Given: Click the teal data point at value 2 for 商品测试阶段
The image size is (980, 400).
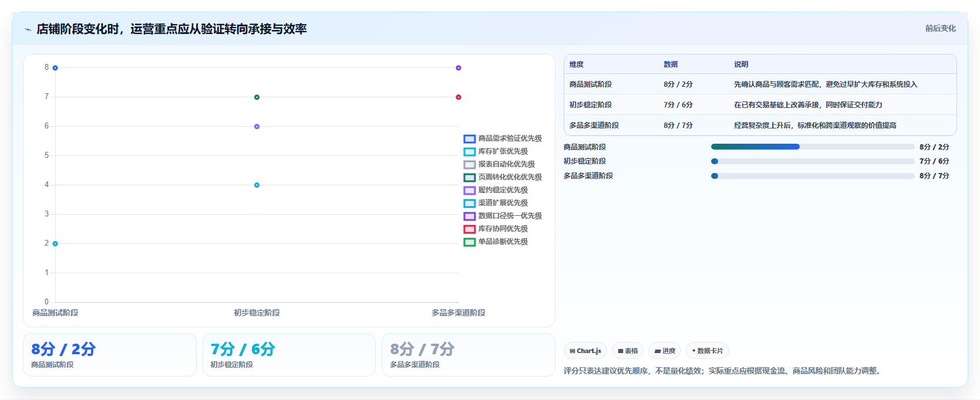Looking at the screenshot, I should (55, 243).
